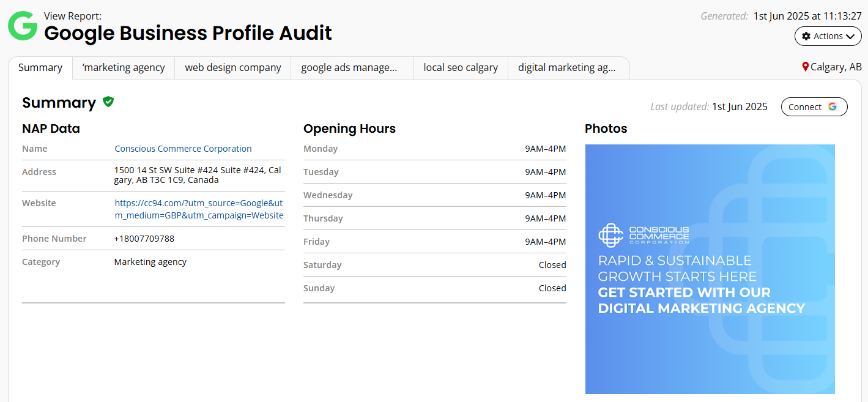Click the Last updated date text
Image resolution: width=868 pixels, height=402 pixels.
tap(740, 106)
